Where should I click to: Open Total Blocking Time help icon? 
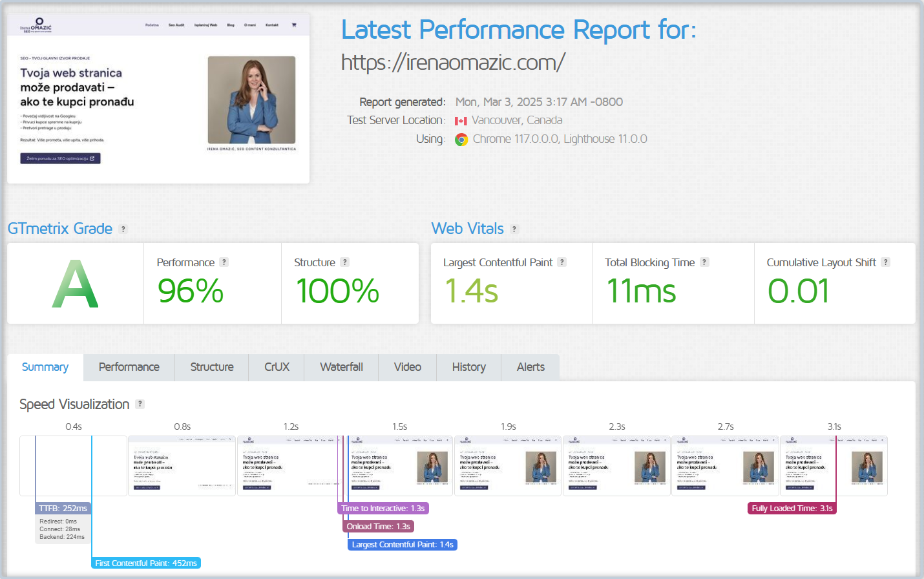pos(704,262)
